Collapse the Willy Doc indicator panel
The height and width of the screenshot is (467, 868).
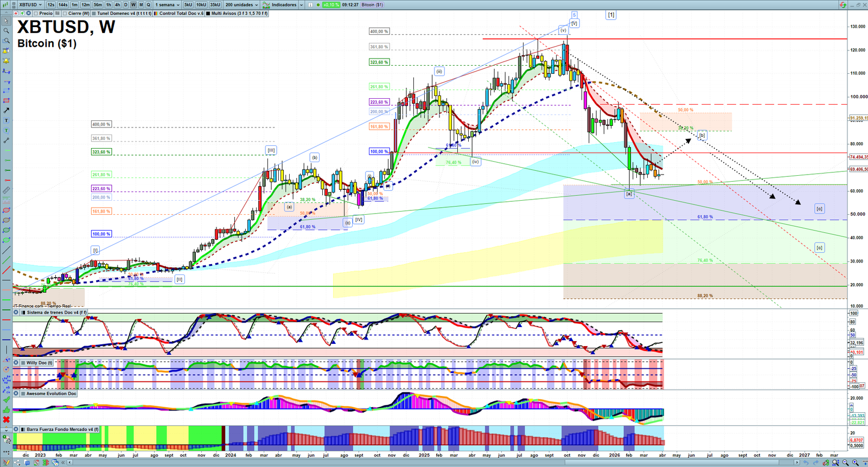16,362
